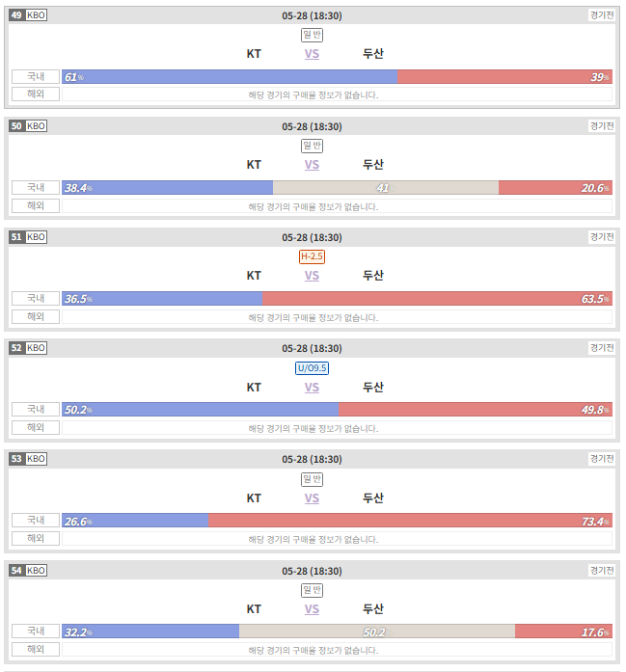This screenshot has height=672, width=626.
Task: Click the 일반 badge in match 53
Action: point(312,479)
